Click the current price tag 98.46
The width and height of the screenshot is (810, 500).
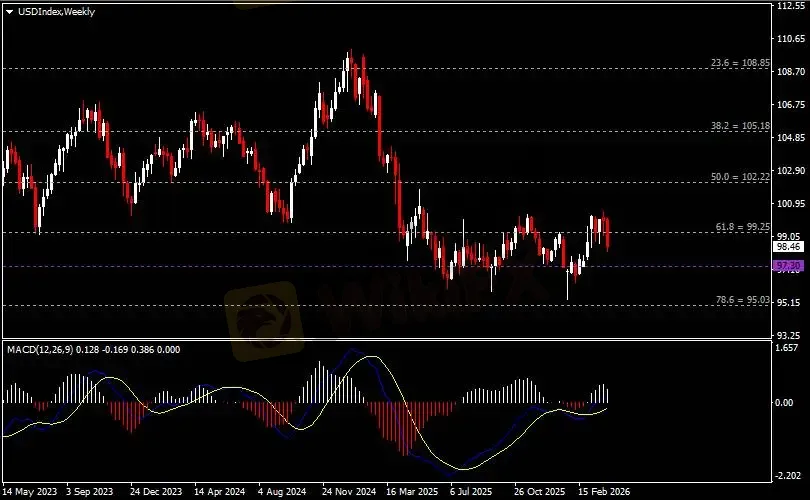[788, 247]
